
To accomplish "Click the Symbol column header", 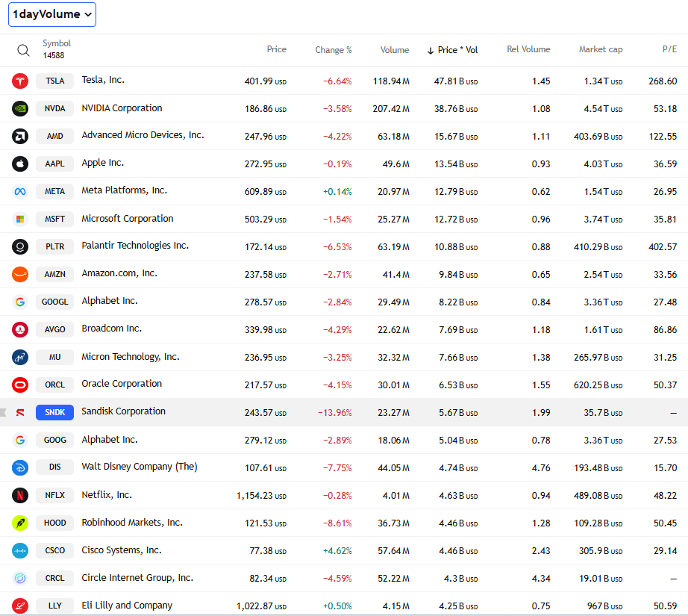I will (x=57, y=43).
